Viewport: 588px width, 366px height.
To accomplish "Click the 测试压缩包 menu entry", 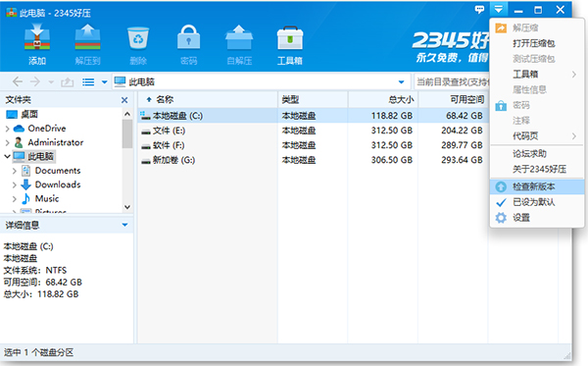I will (x=537, y=59).
